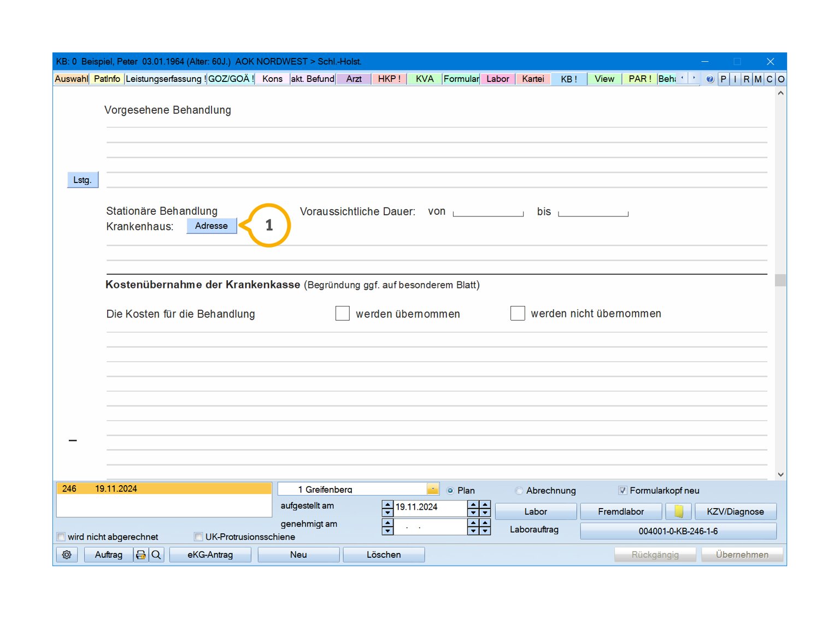Enable the UK-Protrusionsschiene checkbox

point(198,537)
